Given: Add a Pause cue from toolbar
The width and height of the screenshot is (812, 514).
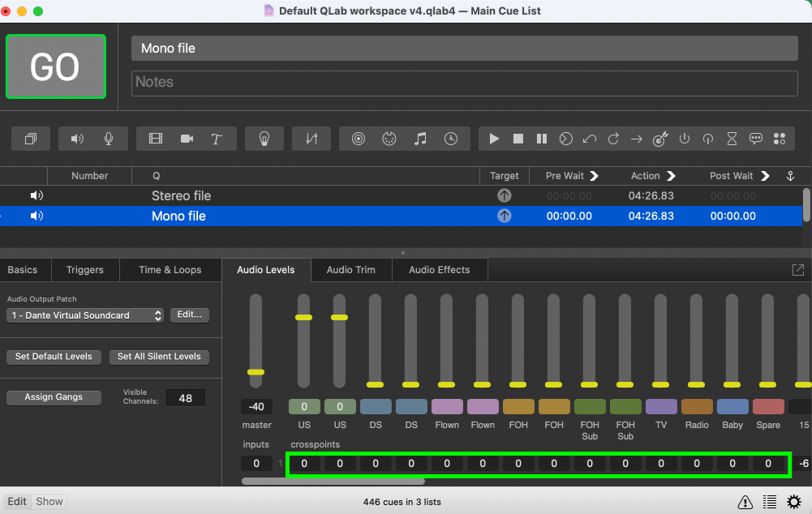Looking at the screenshot, I should point(542,139).
